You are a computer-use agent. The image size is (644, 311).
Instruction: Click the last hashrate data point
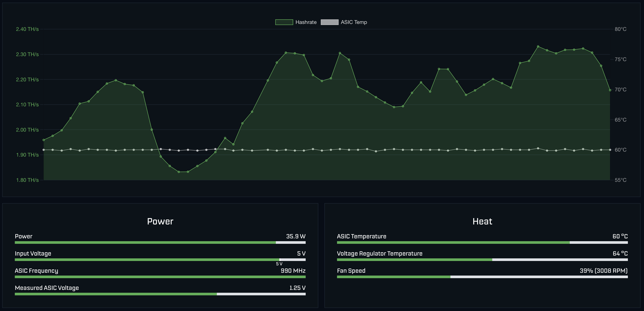[x=610, y=90]
